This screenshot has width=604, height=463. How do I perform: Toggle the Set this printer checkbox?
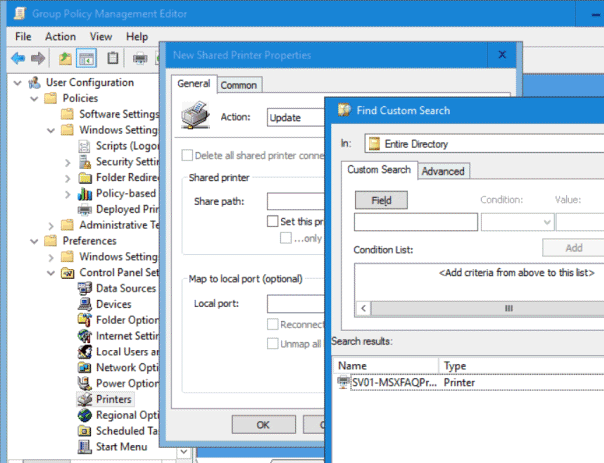272,221
